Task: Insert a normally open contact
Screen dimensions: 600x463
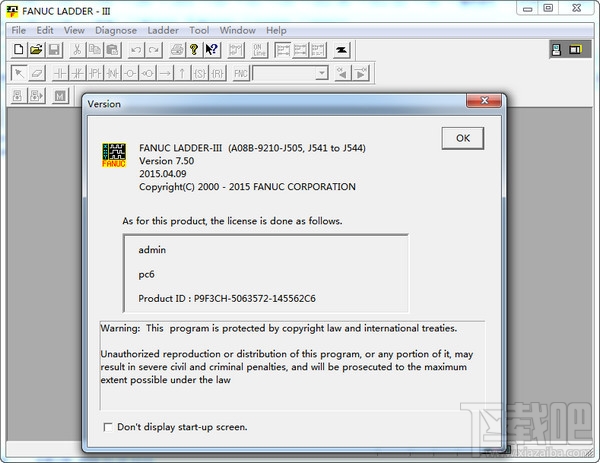Action: point(60,73)
